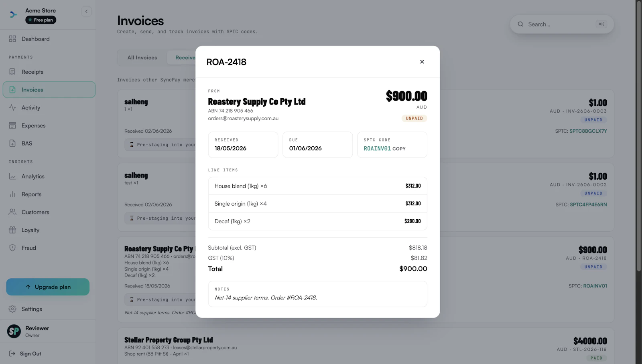Click the due date 01/06/2026

305,148
